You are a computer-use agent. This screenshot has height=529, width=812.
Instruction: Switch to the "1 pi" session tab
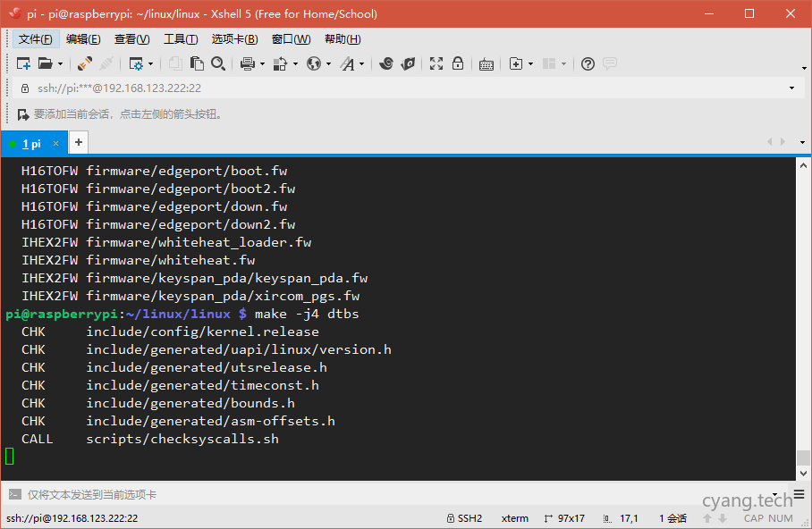(31, 143)
